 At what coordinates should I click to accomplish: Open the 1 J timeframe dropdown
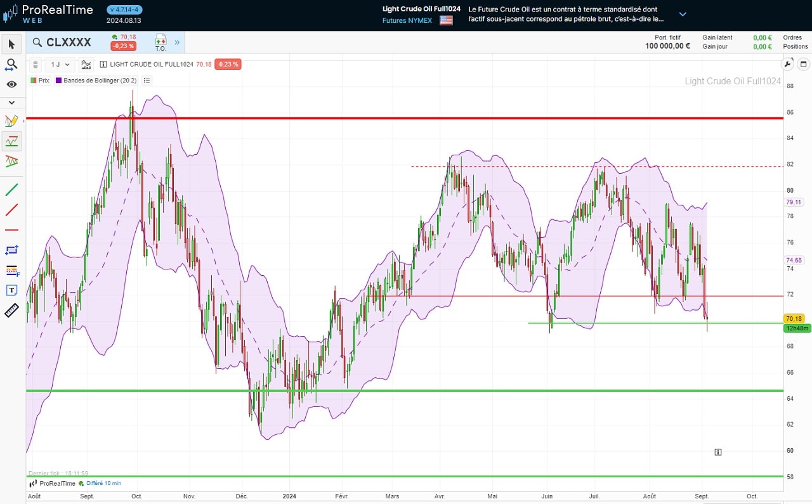[62, 64]
